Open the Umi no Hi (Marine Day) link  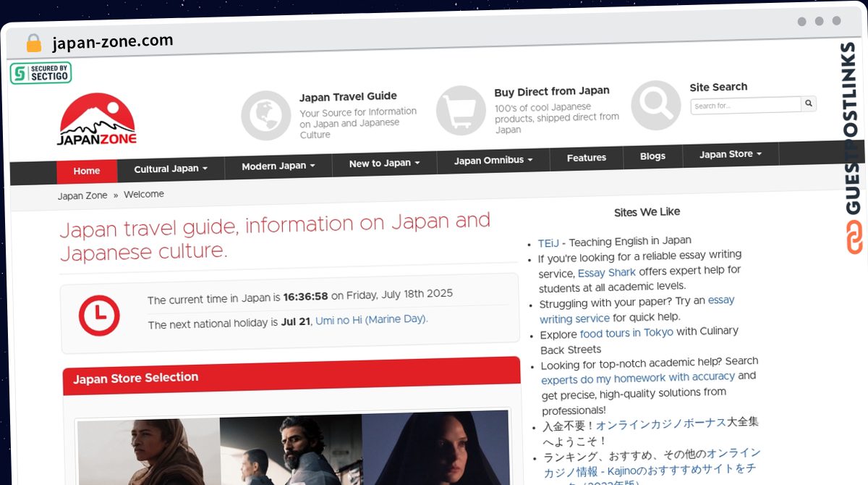tap(371, 319)
